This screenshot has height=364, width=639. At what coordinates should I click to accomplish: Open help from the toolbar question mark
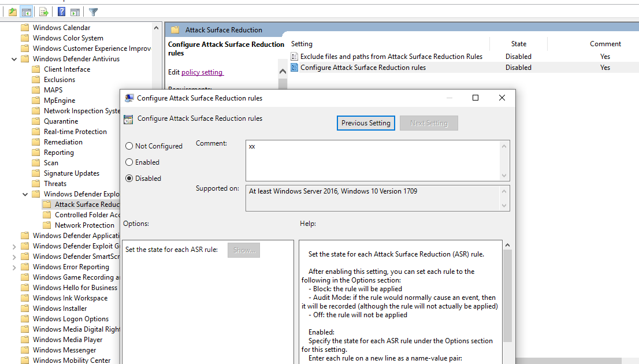pyautogui.click(x=62, y=12)
